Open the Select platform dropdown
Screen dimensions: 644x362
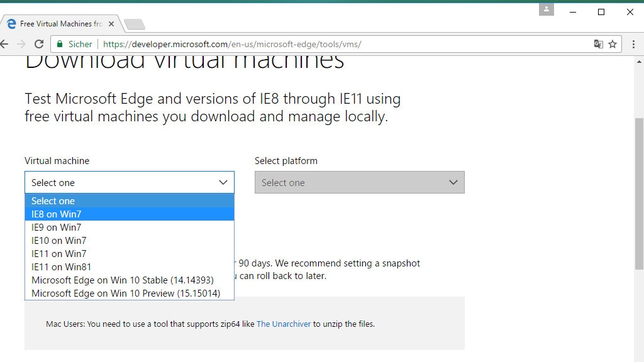coord(359,182)
